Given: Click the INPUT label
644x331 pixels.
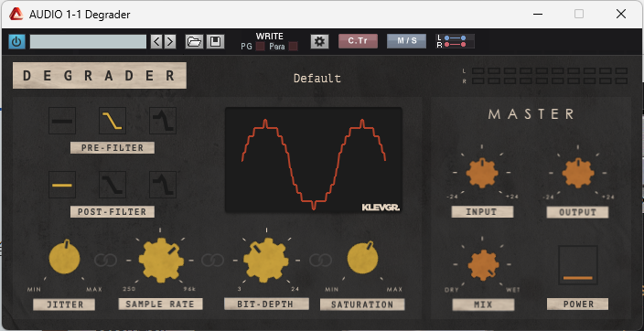Looking at the screenshot, I should pos(482,212).
